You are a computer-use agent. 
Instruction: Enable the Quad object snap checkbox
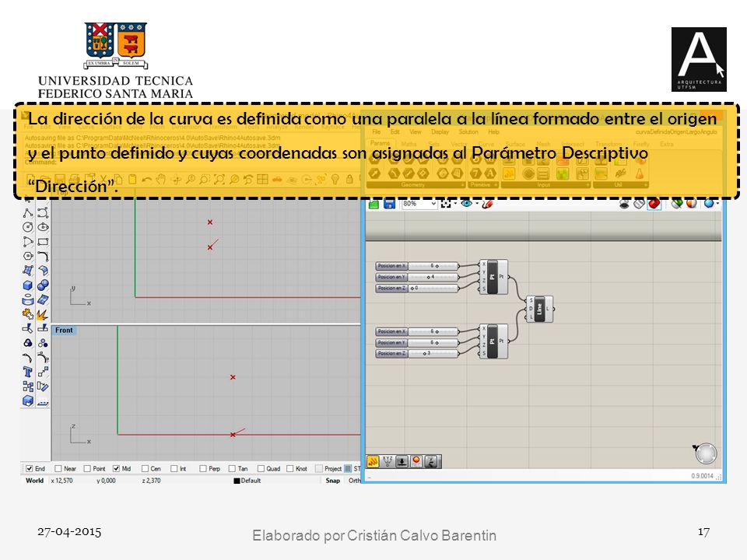pos(261,468)
